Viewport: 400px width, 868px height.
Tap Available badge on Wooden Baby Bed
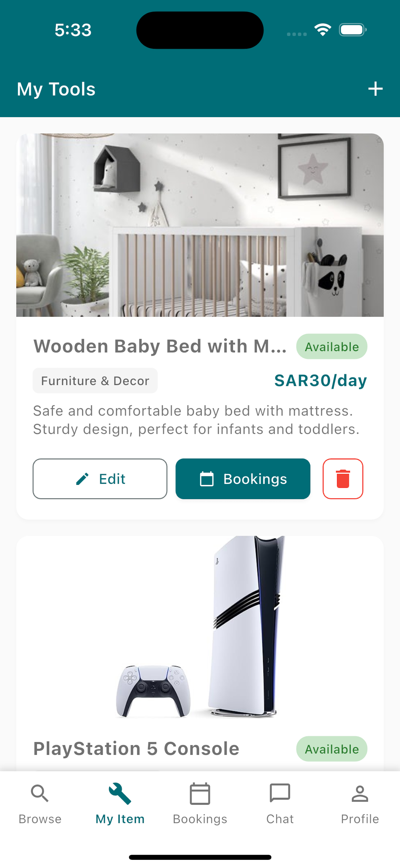click(x=332, y=347)
